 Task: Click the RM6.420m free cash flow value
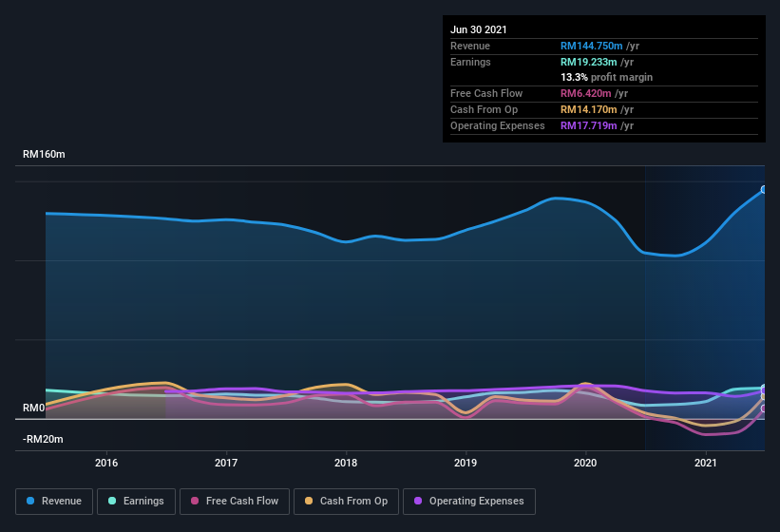pos(585,93)
